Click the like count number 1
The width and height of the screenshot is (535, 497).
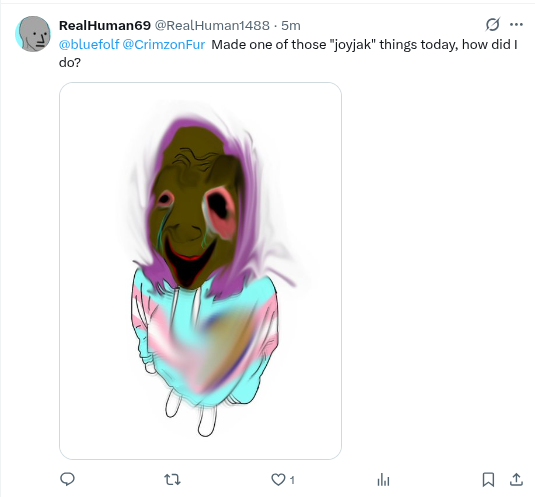292,480
